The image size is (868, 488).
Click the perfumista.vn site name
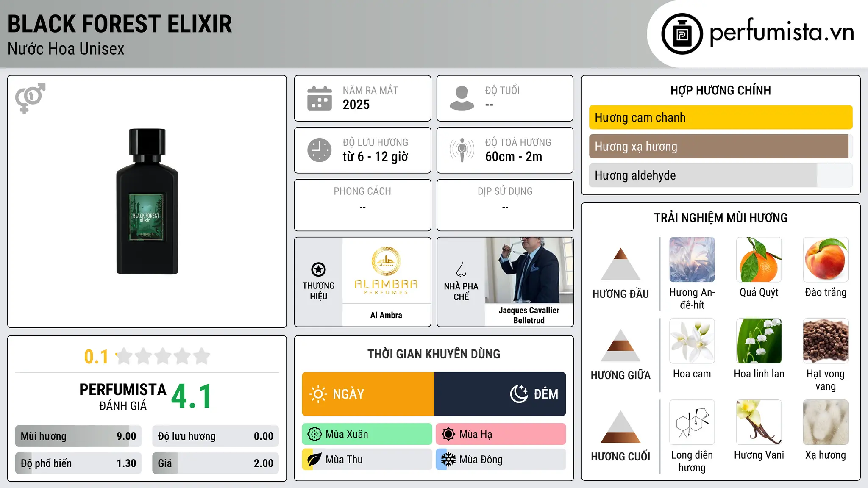click(782, 32)
